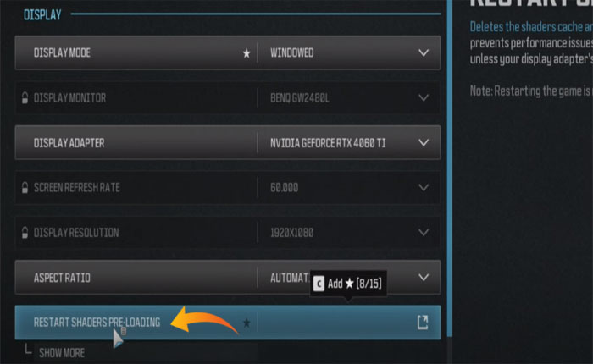Click the lock icon beside Display Resolution
This screenshot has width=593, height=364.
(x=25, y=233)
